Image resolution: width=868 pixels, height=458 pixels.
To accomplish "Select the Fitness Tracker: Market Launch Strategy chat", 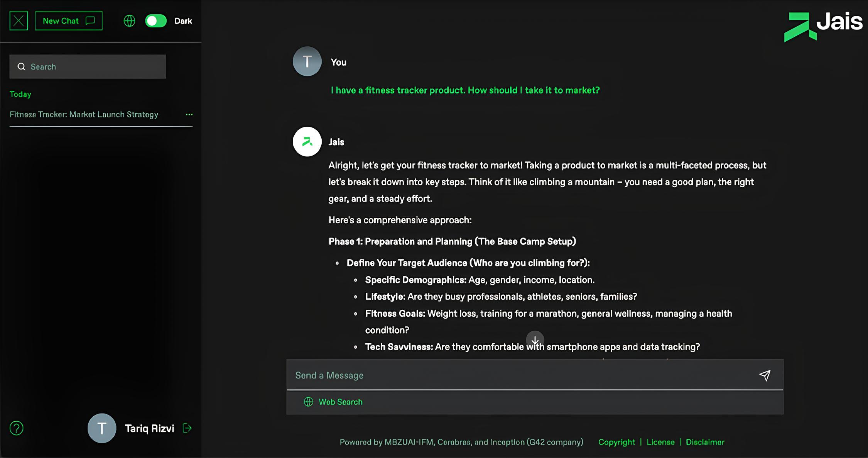I will (x=84, y=115).
